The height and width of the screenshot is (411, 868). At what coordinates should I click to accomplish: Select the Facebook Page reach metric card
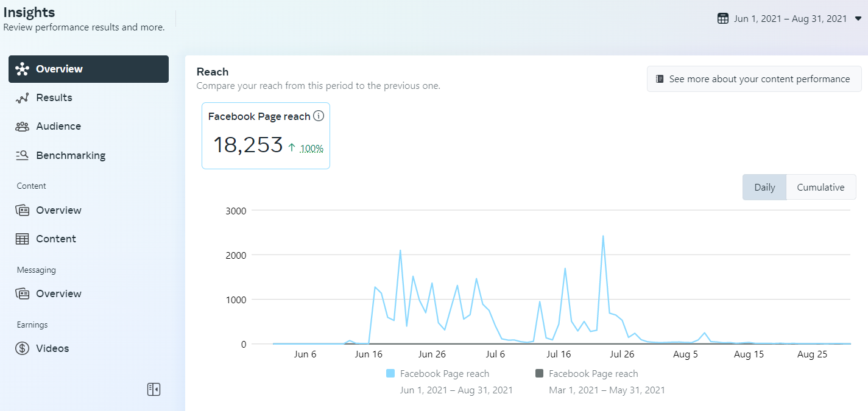pyautogui.click(x=266, y=135)
